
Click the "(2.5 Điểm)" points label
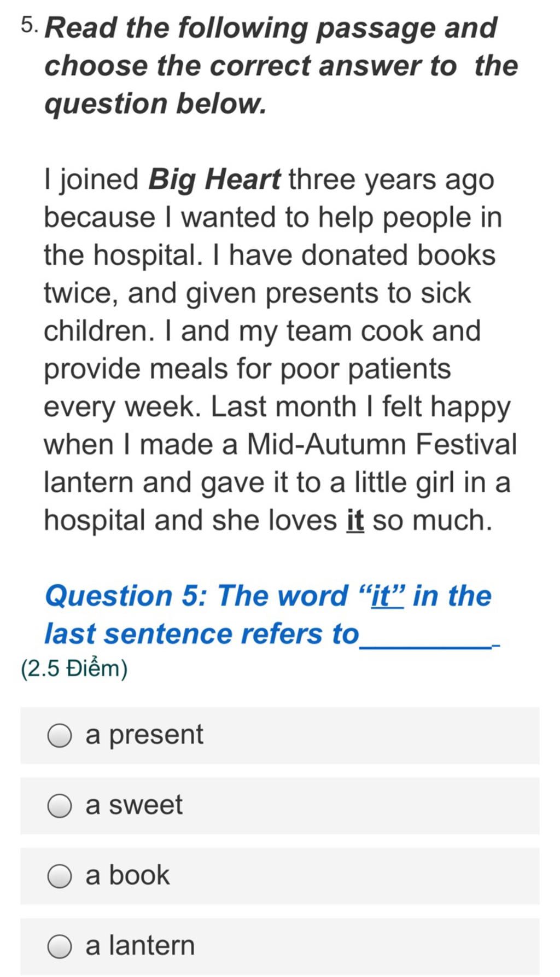pos(74,668)
